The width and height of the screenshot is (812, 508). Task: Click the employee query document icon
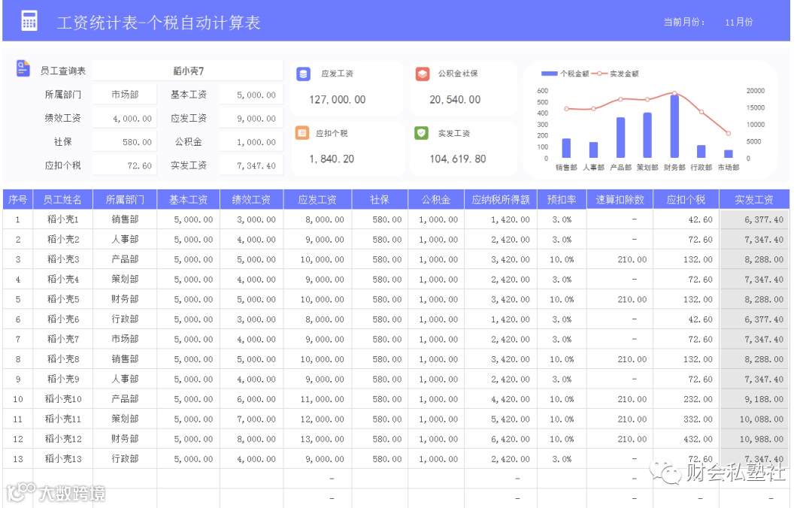click(x=23, y=68)
